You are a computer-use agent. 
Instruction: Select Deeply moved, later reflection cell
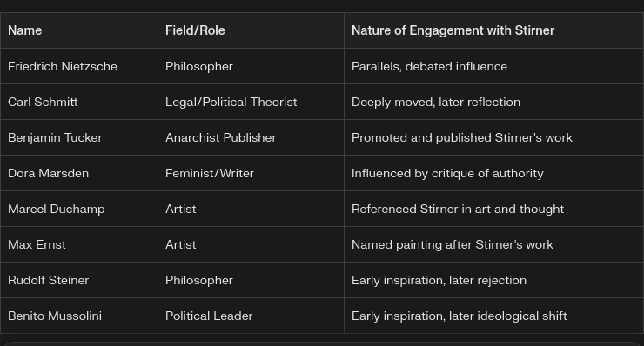click(x=493, y=102)
